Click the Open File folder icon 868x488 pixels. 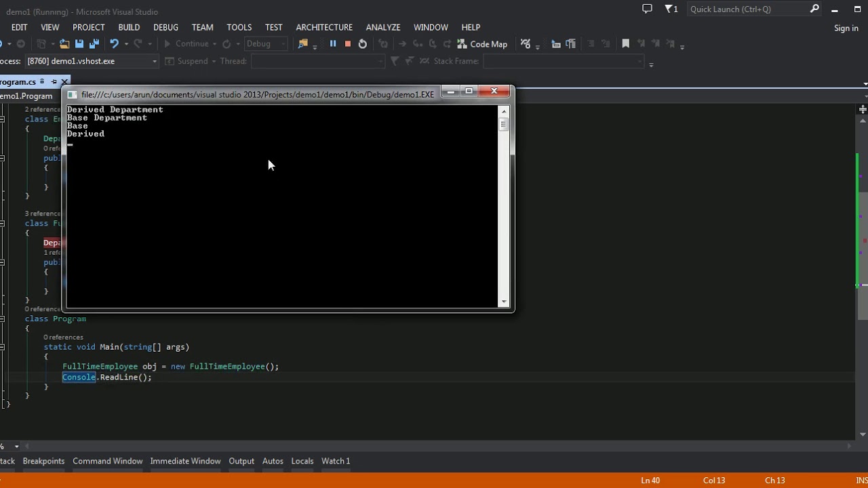64,44
